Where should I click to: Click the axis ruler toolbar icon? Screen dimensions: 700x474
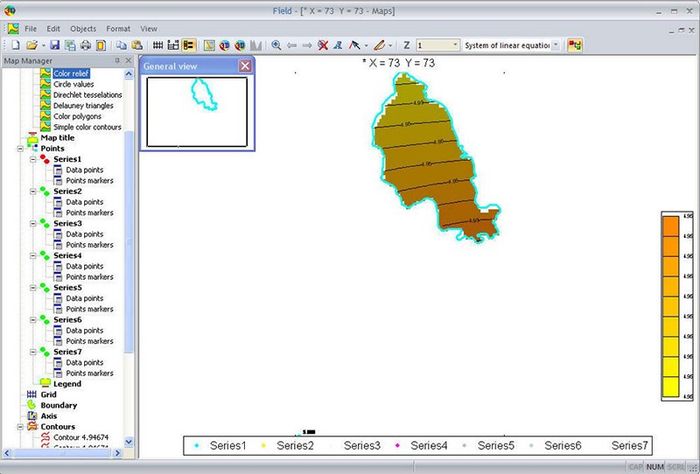pos(173,45)
